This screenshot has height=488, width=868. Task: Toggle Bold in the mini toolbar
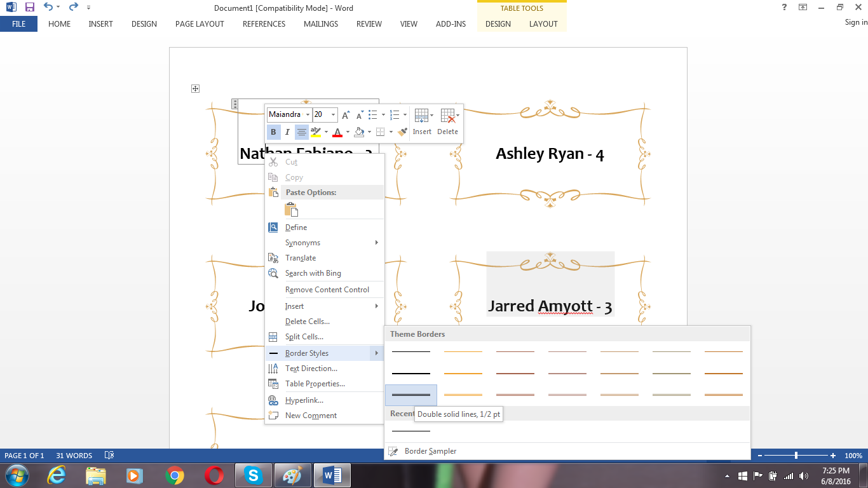pyautogui.click(x=273, y=132)
